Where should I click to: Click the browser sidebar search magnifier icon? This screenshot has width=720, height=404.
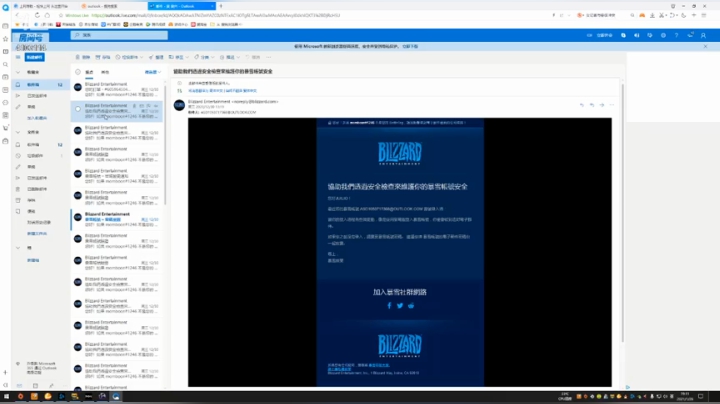[x=6, y=65]
